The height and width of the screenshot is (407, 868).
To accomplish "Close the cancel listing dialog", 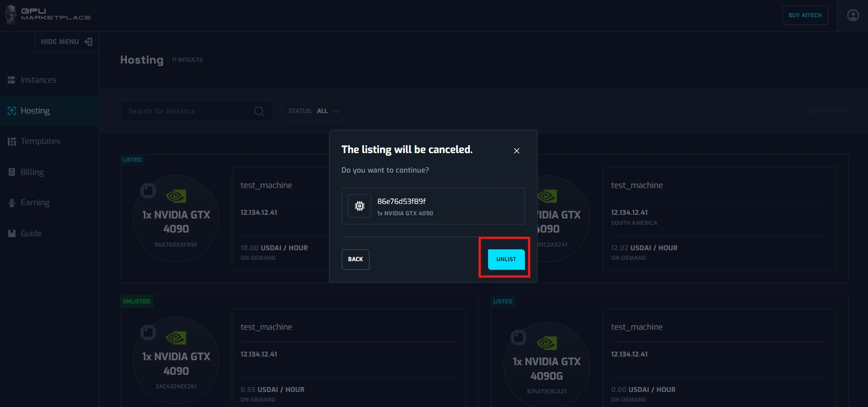I will pyautogui.click(x=516, y=151).
